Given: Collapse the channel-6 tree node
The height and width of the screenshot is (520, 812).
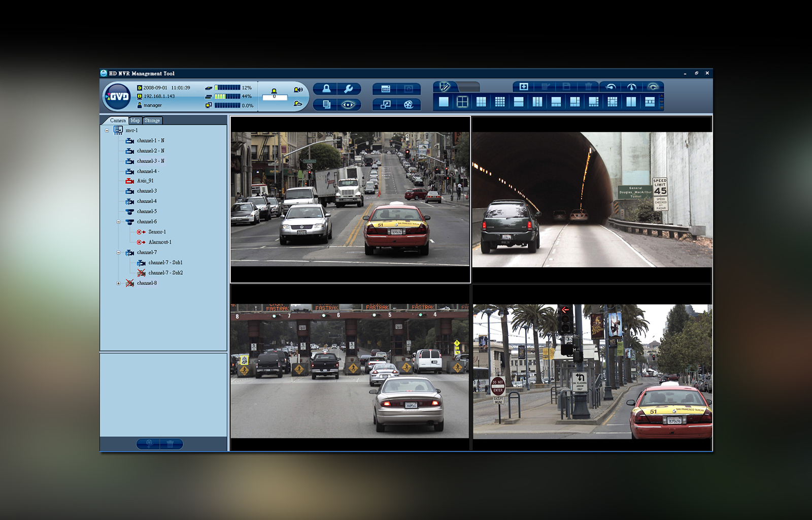Looking at the screenshot, I should 118,222.
